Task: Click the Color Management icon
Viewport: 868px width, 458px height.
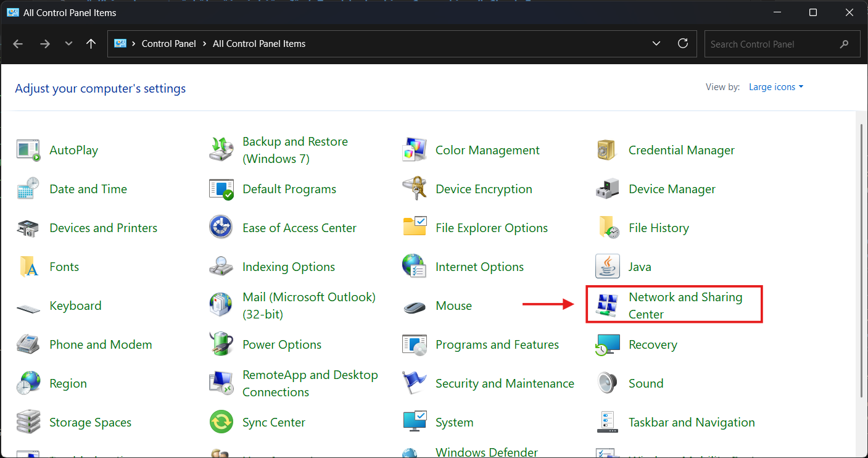Action: tap(414, 150)
